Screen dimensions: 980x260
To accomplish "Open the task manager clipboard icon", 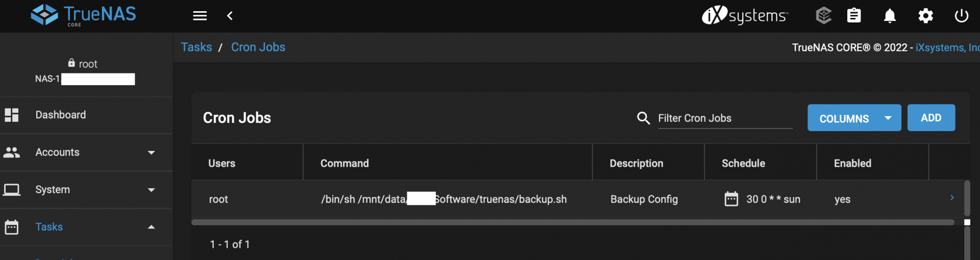I will pos(854,16).
